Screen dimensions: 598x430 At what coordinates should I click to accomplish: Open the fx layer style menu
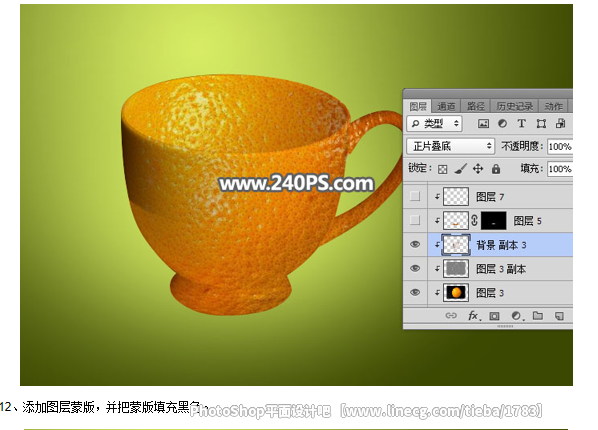(474, 316)
